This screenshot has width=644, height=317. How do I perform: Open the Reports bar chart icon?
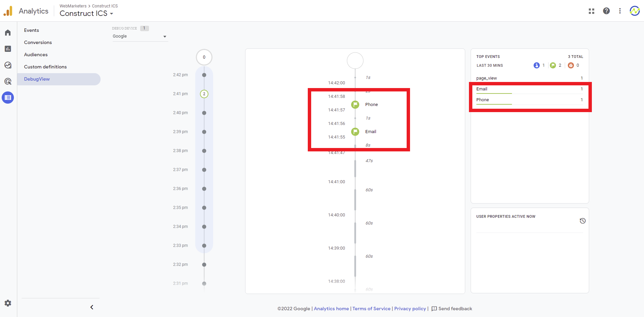8,49
